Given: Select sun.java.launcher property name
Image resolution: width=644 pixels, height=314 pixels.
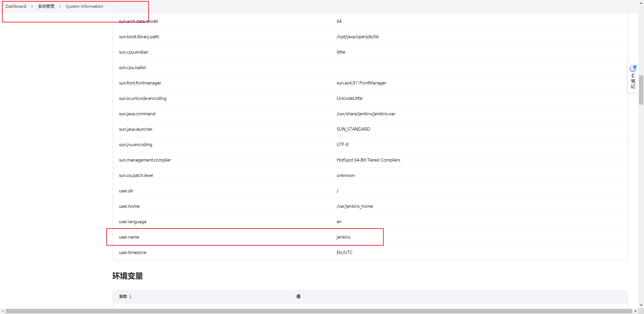Looking at the screenshot, I should tap(136, 129).
